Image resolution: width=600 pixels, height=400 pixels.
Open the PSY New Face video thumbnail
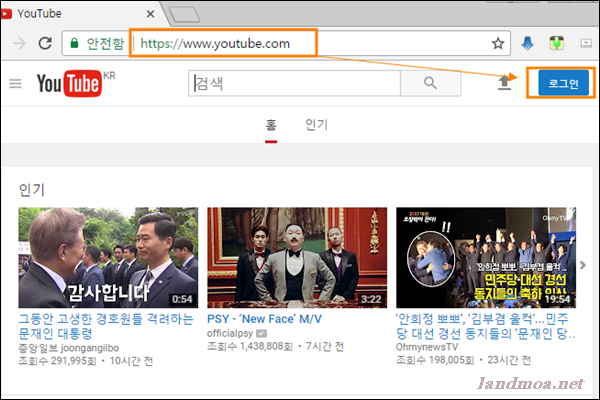pos(297,258)
